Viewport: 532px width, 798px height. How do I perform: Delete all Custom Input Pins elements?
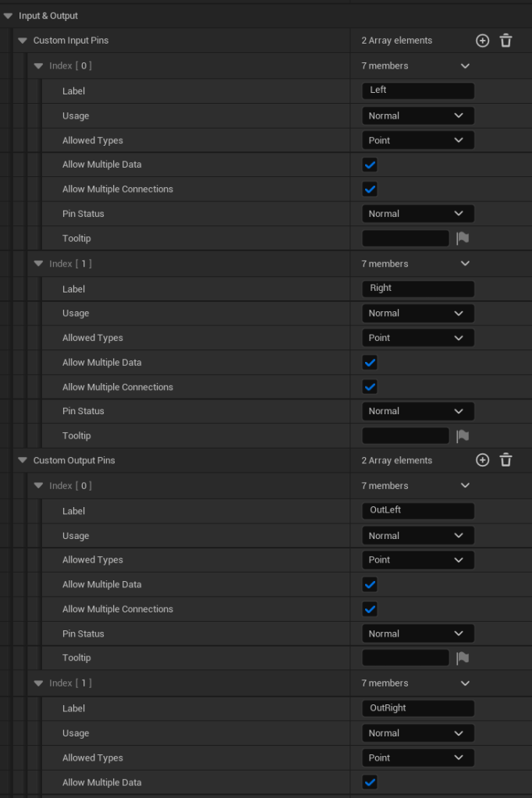coord(505,41)
